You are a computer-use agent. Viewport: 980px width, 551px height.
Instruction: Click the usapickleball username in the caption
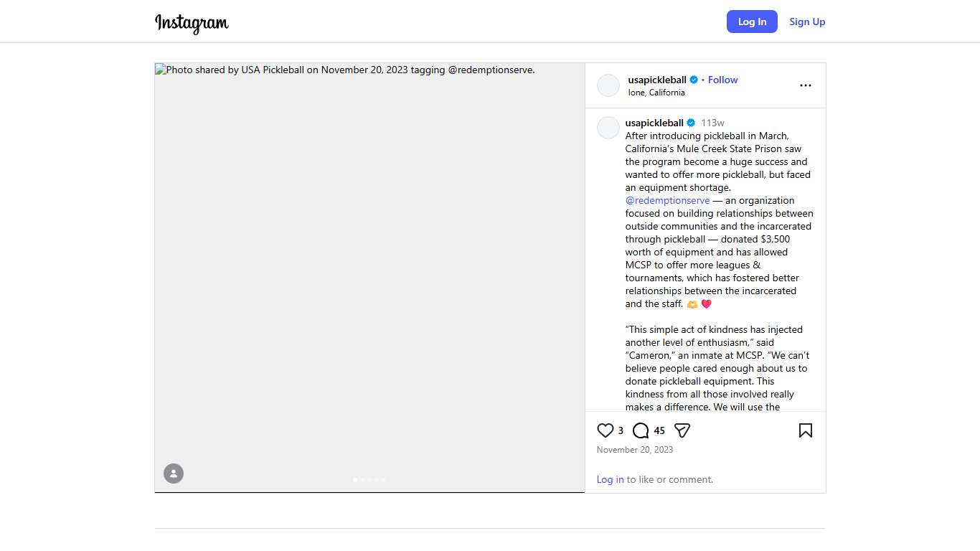[654, 123]
